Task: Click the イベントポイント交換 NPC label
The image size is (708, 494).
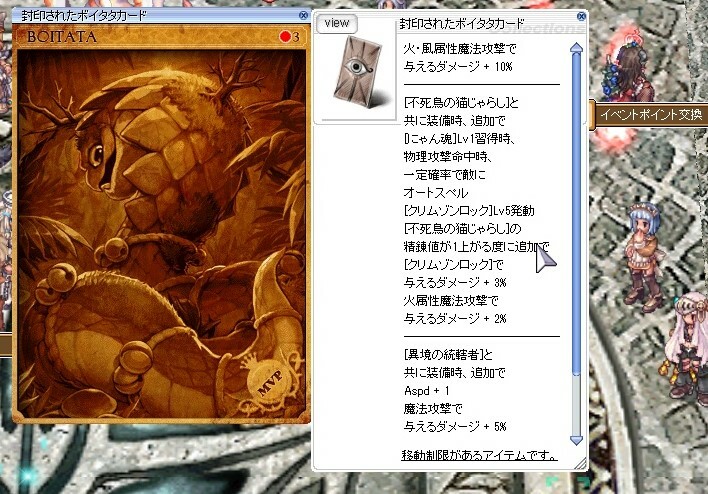Action: 652,115
